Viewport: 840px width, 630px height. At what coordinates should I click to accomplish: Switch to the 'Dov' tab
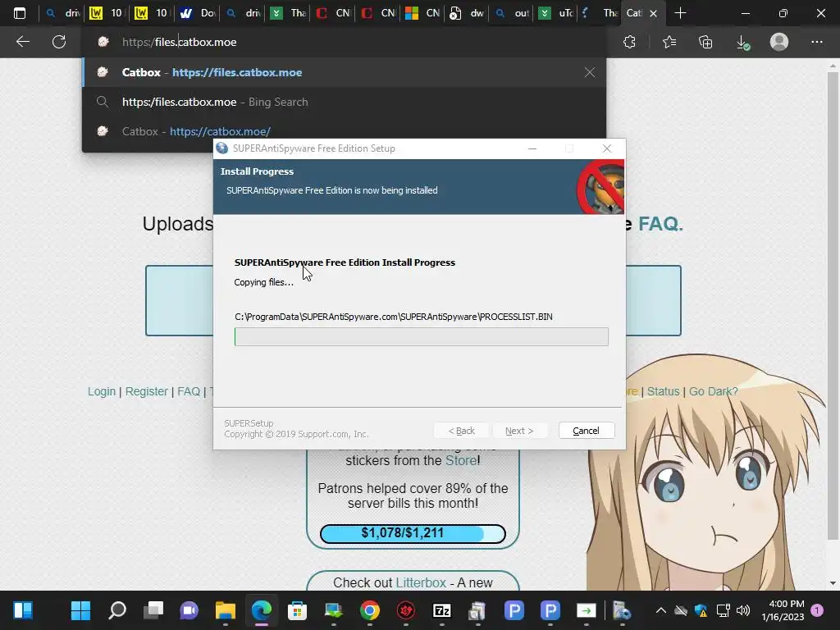click(199, 13)
